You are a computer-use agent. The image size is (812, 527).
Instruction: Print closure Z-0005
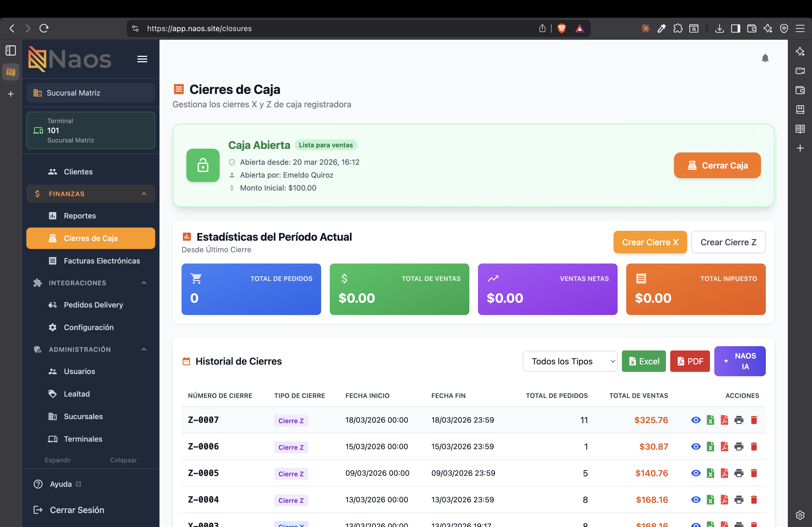(739, 473)
